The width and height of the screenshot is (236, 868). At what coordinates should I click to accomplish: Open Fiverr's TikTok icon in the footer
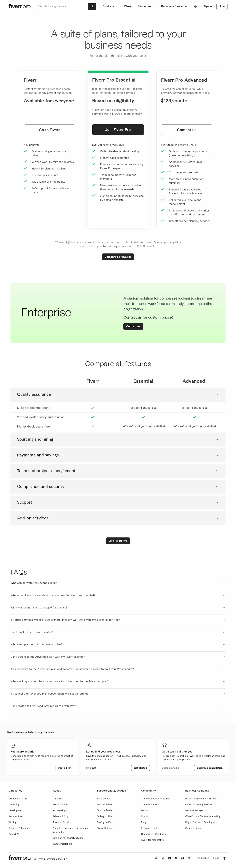coord(156,858)
